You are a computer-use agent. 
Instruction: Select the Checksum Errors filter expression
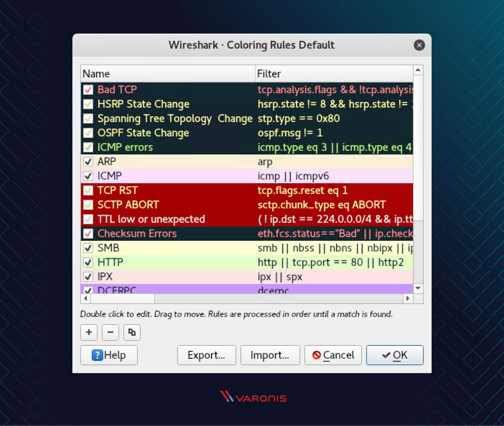pos(335,234)
